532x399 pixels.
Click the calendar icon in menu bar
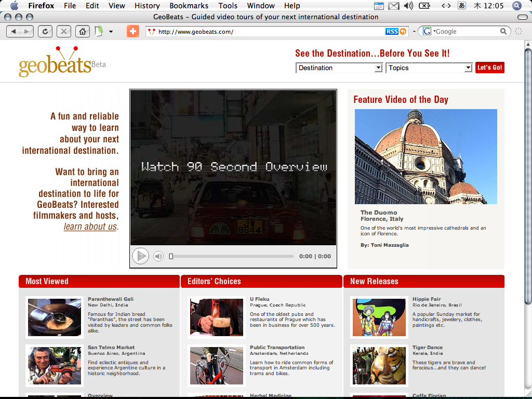(x=379, y=6)
